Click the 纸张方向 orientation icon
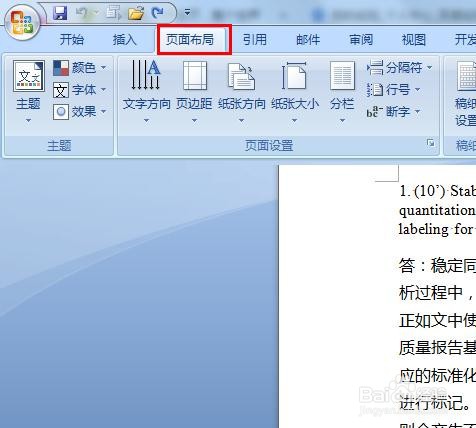This screenshot has height=428, width=476. point(241,77)
